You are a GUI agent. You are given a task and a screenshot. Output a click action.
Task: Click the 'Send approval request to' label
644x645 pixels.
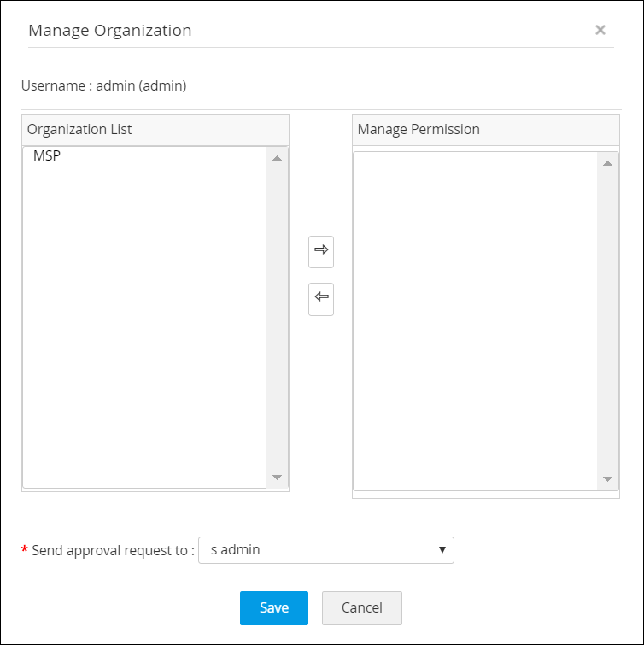(x=113, y=550)
